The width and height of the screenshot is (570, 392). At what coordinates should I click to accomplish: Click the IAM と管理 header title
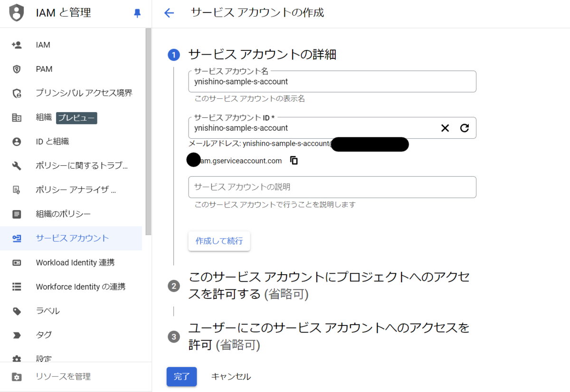(64, 13)
